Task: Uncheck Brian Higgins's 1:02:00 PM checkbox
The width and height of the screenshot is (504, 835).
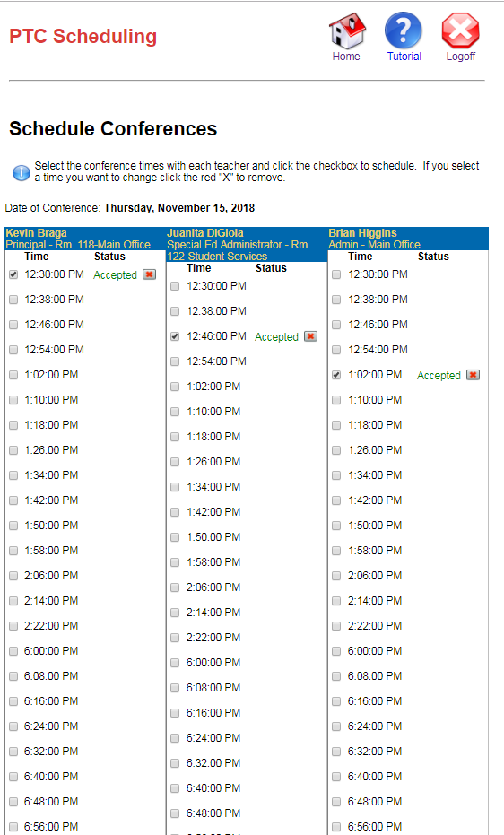Action: click(336, 375)
